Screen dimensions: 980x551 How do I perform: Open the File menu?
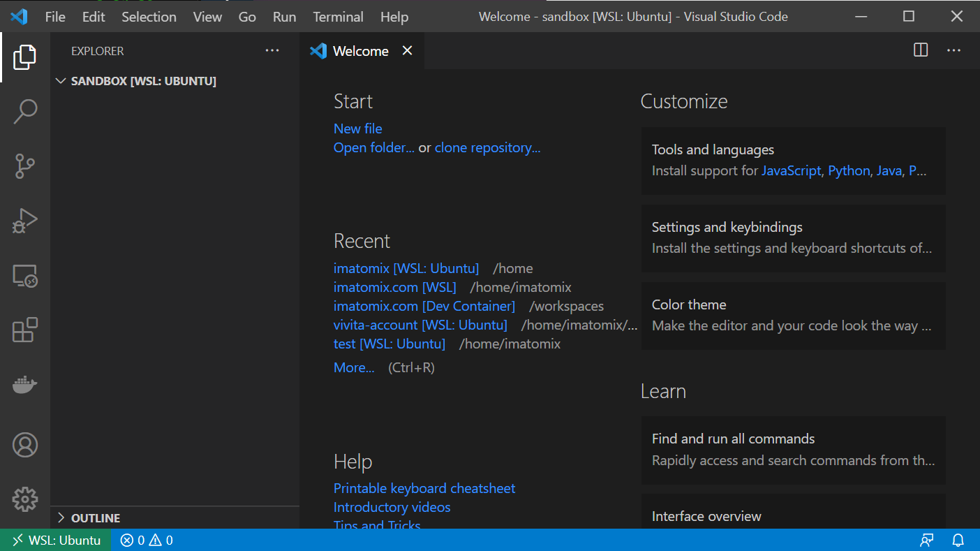tap(55, 17)
